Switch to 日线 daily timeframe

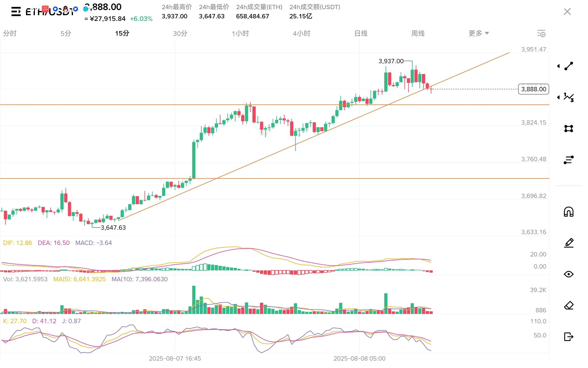361,33
